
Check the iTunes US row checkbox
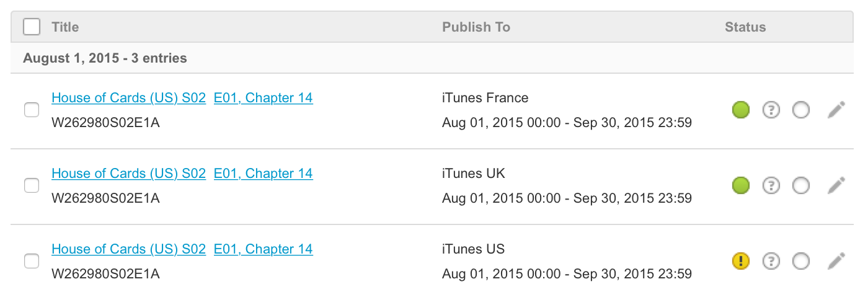[31, 261]
